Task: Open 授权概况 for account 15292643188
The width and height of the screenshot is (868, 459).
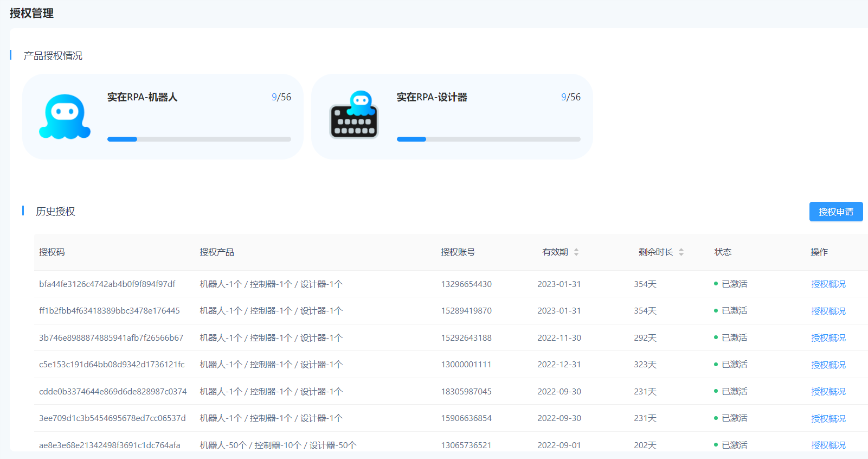Action: point(828,338)
